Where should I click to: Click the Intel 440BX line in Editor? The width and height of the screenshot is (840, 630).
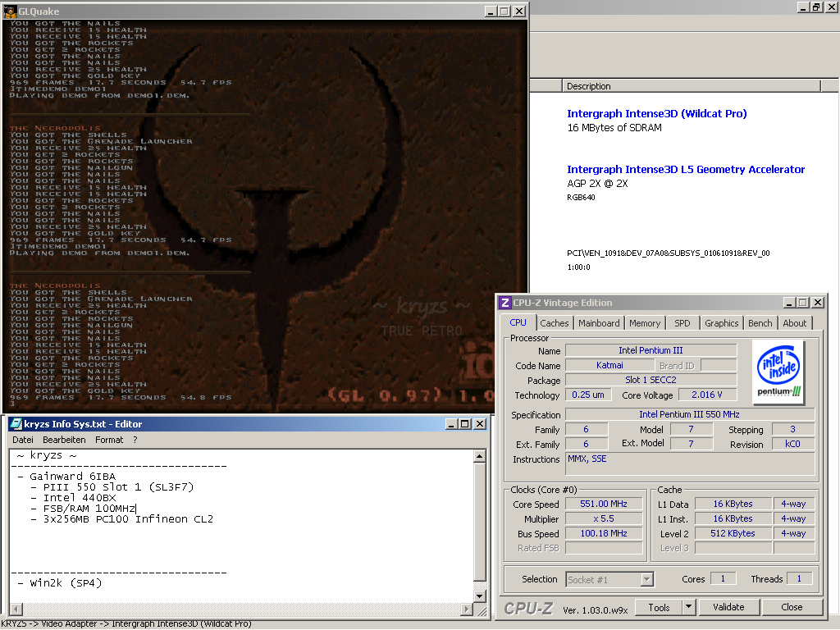click(x=73, y=498)
